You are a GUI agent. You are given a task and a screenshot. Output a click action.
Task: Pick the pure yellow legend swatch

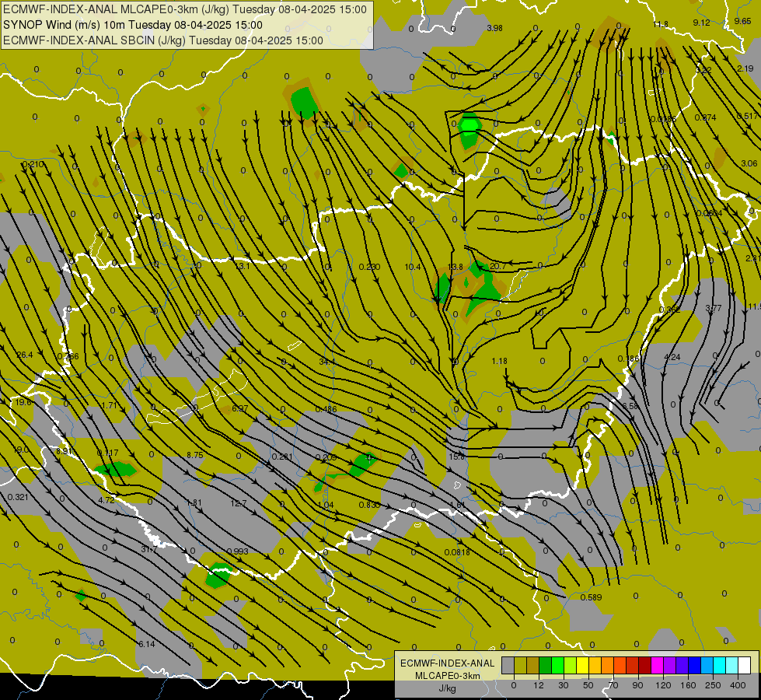[x=582, y=665]
